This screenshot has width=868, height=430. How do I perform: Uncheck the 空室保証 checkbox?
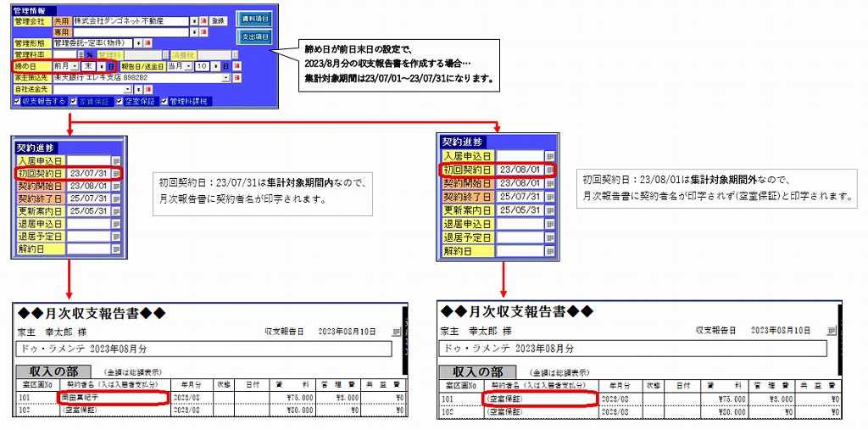[x=119, y=101]
